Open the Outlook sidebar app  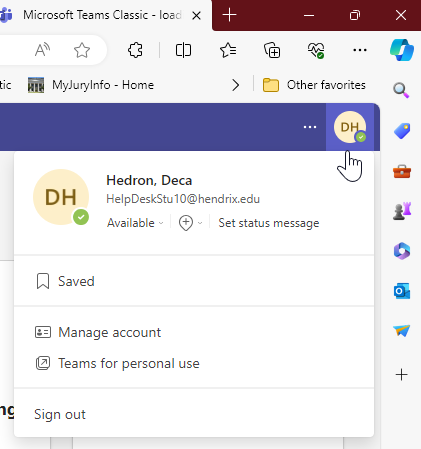click(x=402, y=291)
